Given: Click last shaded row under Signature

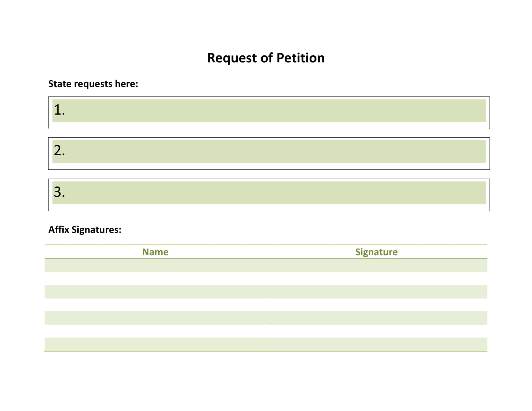Looking at the screenshot, I should 376,344.
